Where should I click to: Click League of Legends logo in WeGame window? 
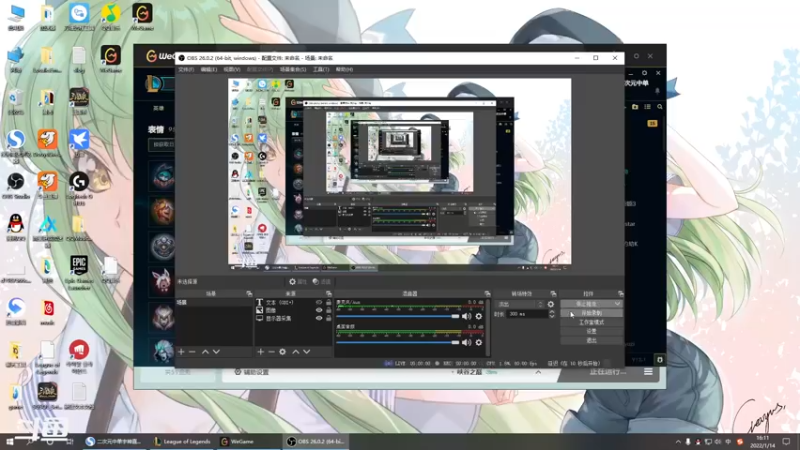pos(154,84)
